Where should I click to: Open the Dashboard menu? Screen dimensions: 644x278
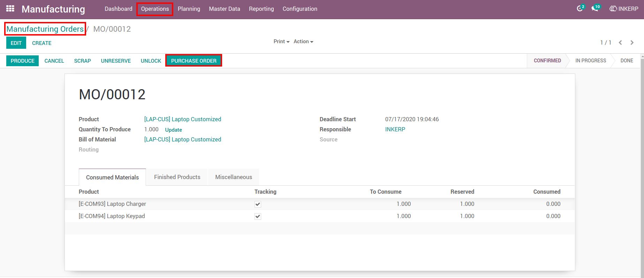click(x=119, y=9)
